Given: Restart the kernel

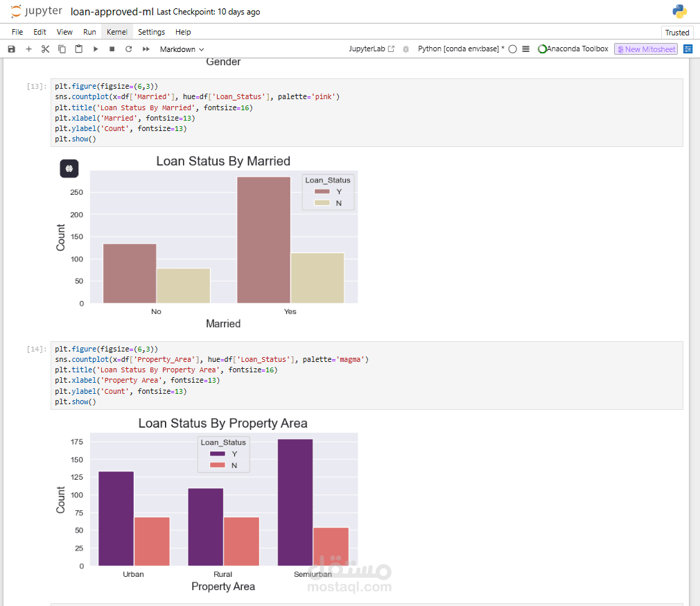Looking at the screenshot, I should tap(128, 49).
